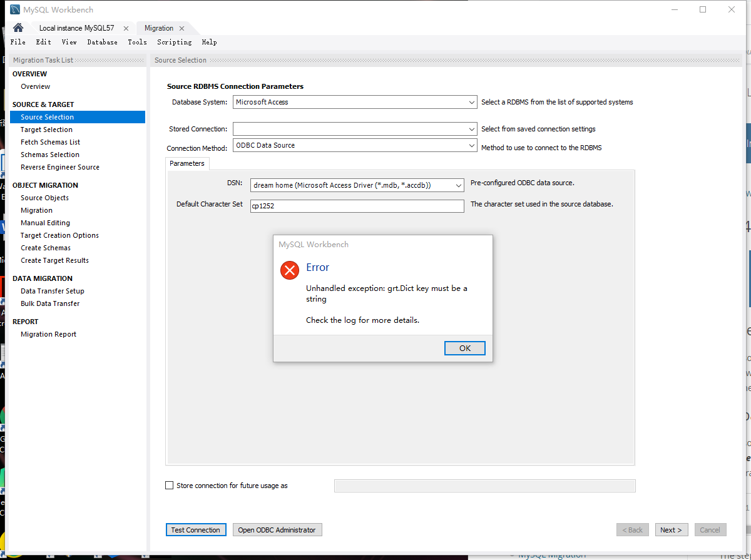Screen dimensions: 751x560
Task: Cancel the migration wizard
Action: 710,529
